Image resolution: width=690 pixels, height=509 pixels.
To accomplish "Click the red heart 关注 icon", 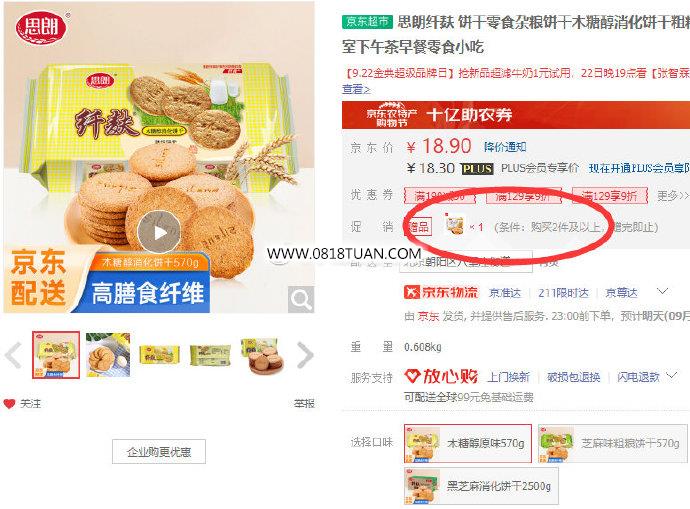I will pos(9,403).
